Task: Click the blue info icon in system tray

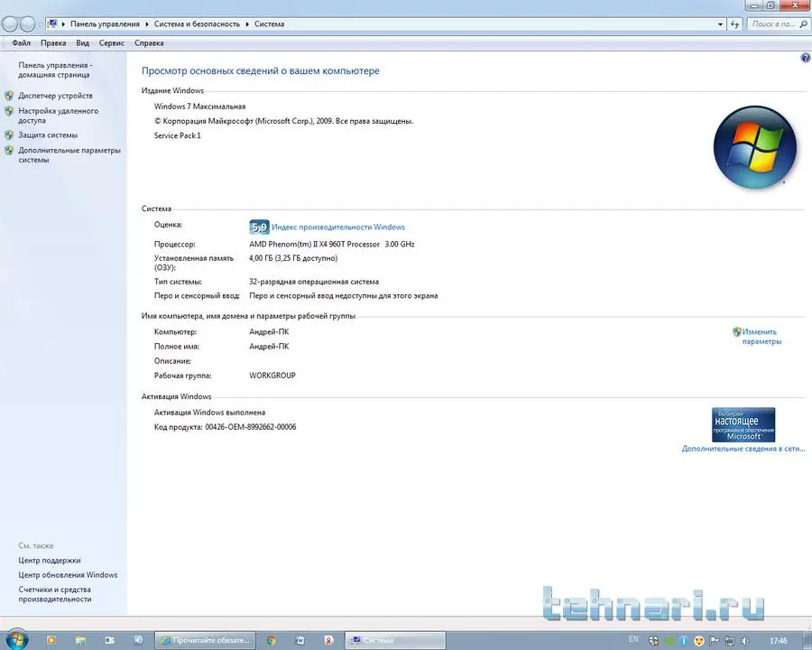Action: (684, 641)
